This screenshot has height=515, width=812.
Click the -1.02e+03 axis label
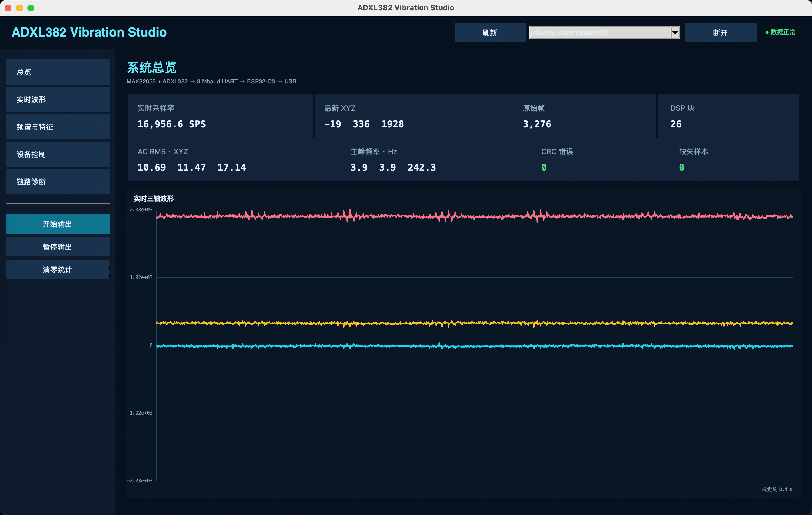(x=140, y=413)
